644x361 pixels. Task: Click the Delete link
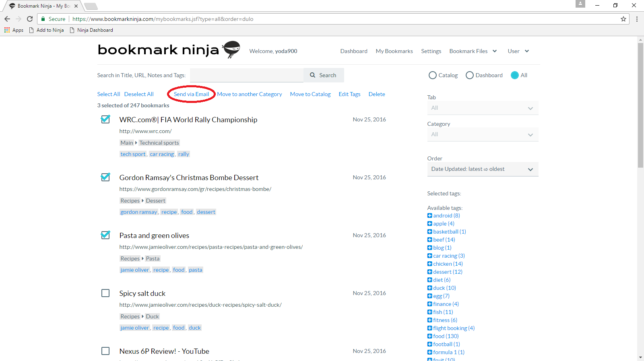point(377,94)
